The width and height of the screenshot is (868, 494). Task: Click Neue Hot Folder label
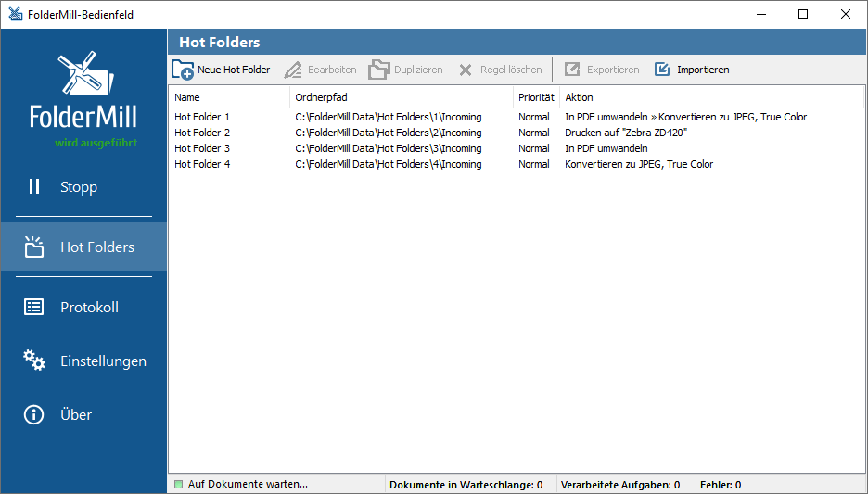tap(234, 70)
